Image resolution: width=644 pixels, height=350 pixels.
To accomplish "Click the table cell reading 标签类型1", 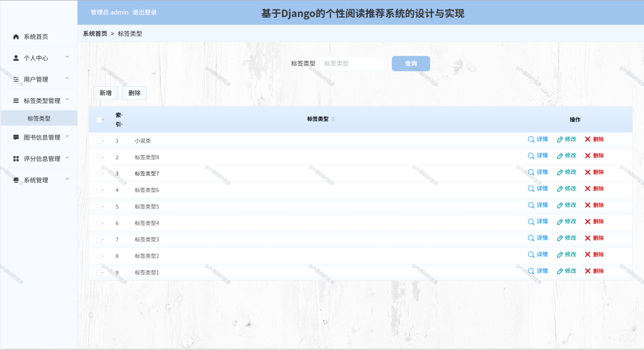I will click(x=147, y=273).
